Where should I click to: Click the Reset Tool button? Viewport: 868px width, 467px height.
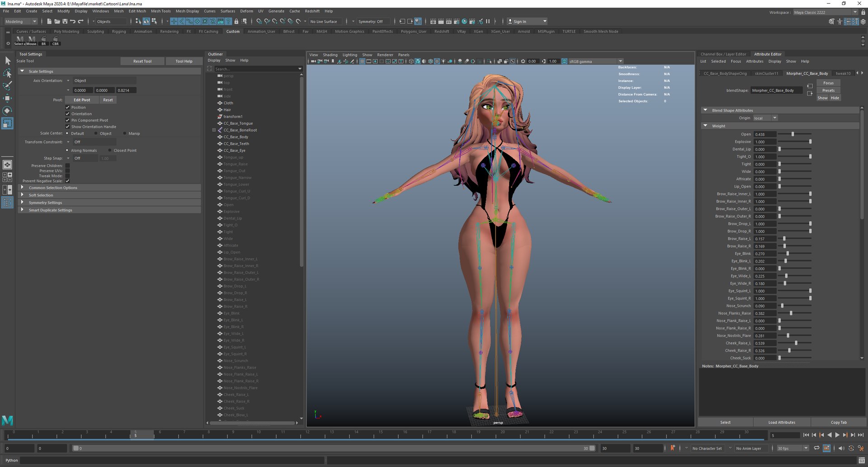click(142, 61)
